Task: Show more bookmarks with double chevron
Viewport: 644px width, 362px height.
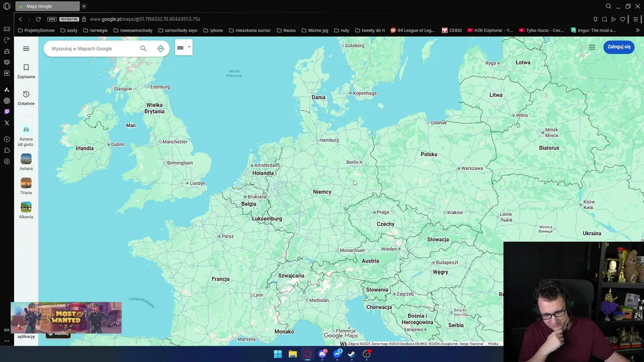Action: point(637,30)
